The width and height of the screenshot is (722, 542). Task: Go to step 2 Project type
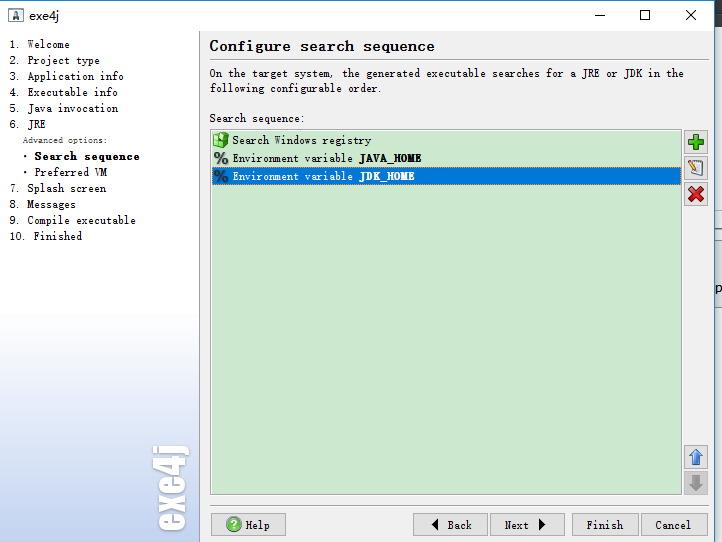[x=54, y=60]
